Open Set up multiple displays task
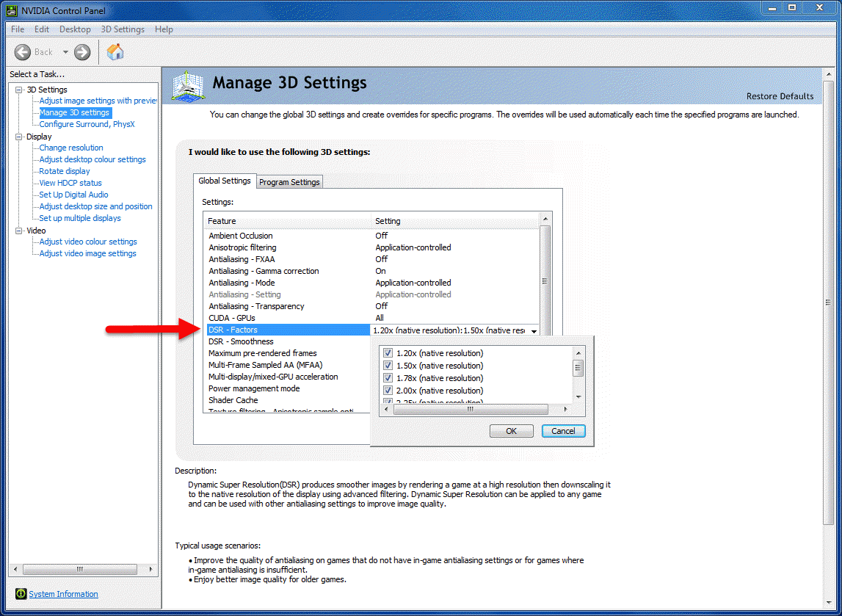This screenshot has height=616, width=842. [x=80, y=219]
